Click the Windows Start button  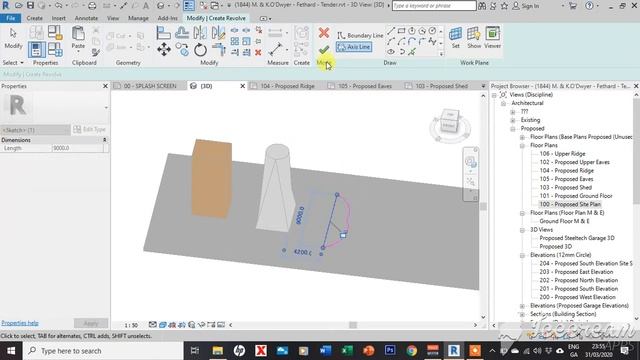tap(11, 351)
